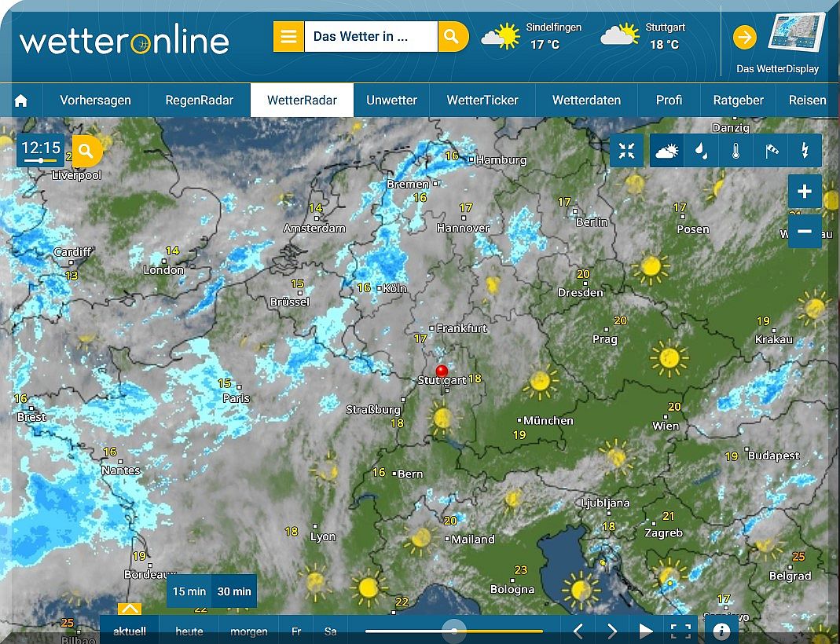Screen dimensions: 840x644
Task: Open the RegenRadar tab
Action: [199, 101]
